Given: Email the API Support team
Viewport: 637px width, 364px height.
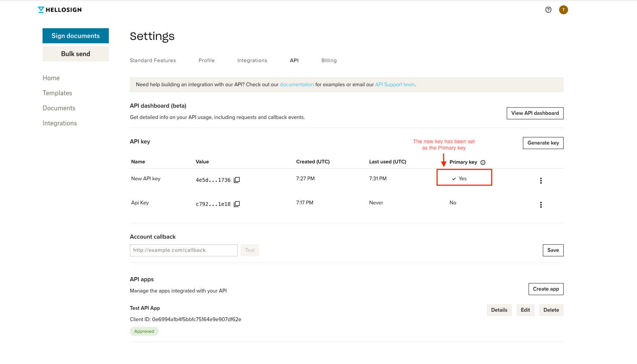Looking at the screenshot, I should tap(395, 84).
